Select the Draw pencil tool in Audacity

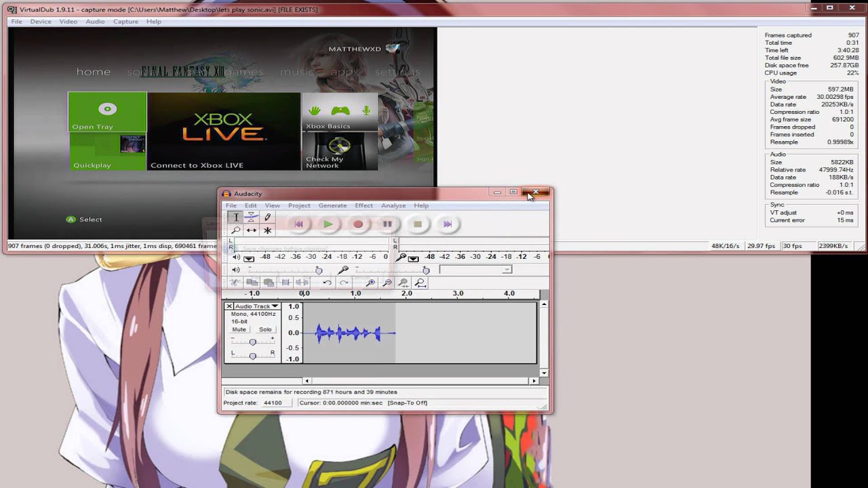267,217
